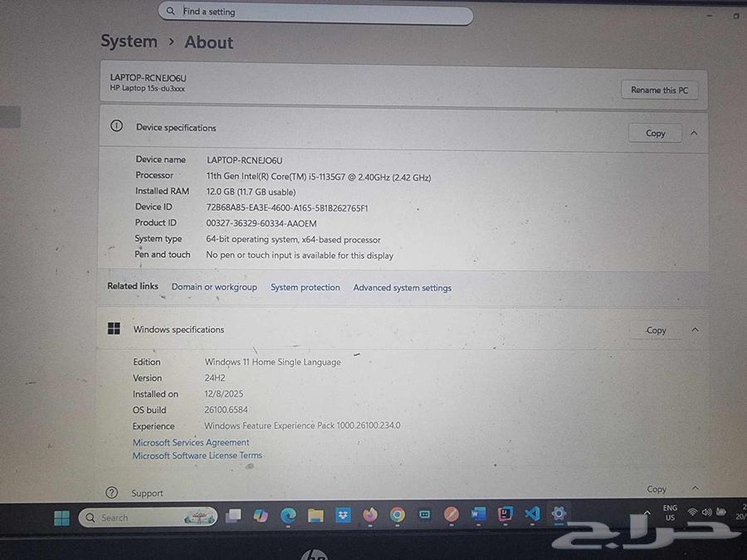Open Microsoft Edge from the taskbar
Image resolution: width=747 pixels, height=560 pixels.
[288, 515]
